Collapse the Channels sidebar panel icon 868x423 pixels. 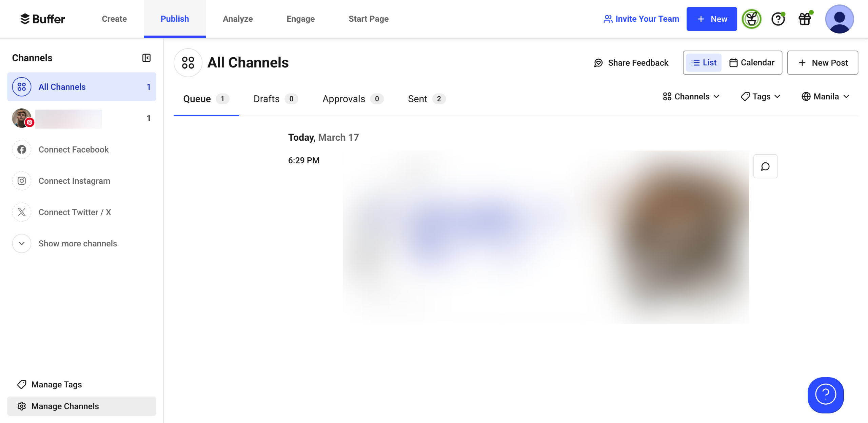tap(146, 58)
